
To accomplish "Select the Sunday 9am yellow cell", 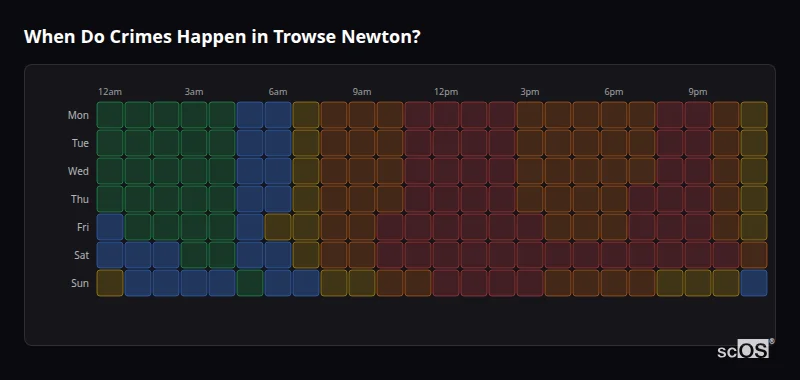I will tap(362, 283).
